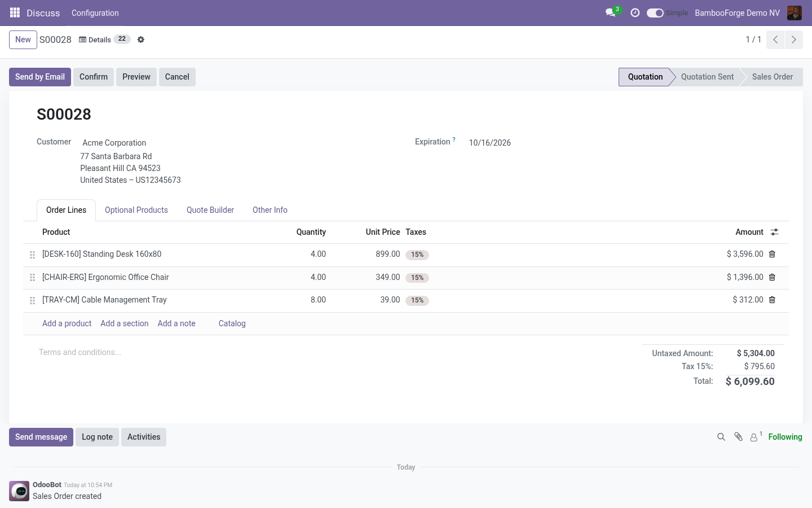
Task: Delete the Standing Desk 160x80 line
Action: (773, 254)
